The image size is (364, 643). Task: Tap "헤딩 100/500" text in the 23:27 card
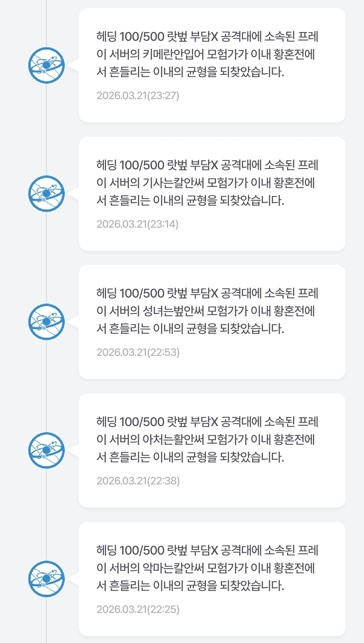(x=130, y=37)
